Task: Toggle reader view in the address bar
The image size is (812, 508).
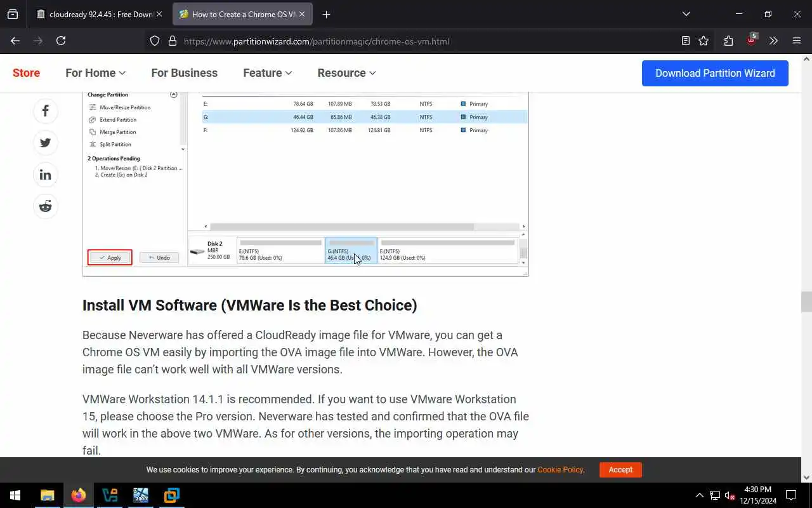Action: [686, 41]
